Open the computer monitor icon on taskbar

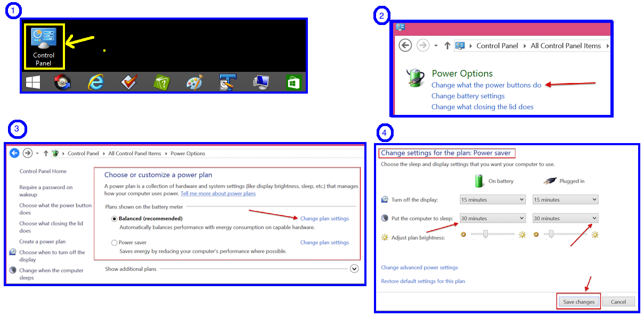(261, 82)
